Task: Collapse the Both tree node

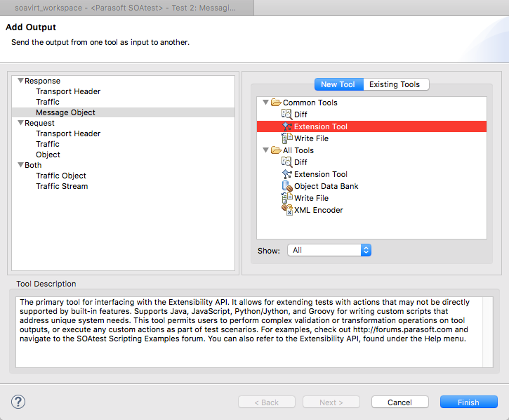Action: pos(20,165)
